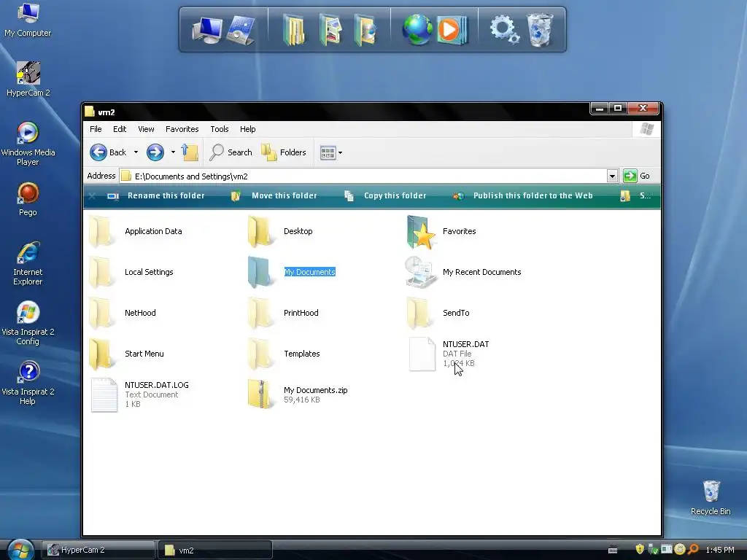This screenshot has width=747, height=560.
Task: Open the Views button dropdown
Action: coord(331,153)
